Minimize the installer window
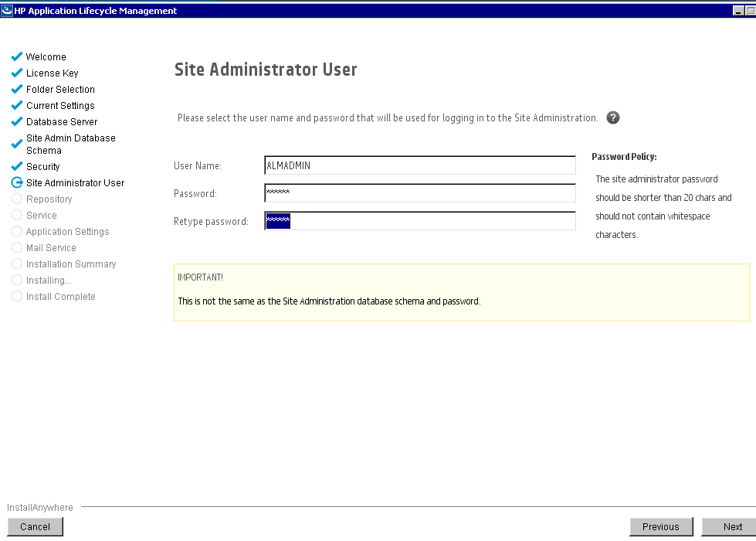Viewport: 756px width, 541px height. pyautogui.click(x=738, y=11)
